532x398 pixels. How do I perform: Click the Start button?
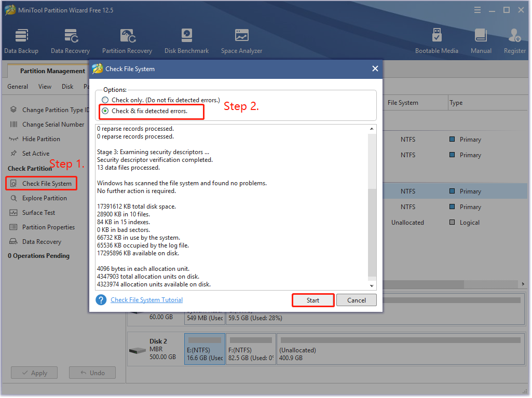point(313,300)
